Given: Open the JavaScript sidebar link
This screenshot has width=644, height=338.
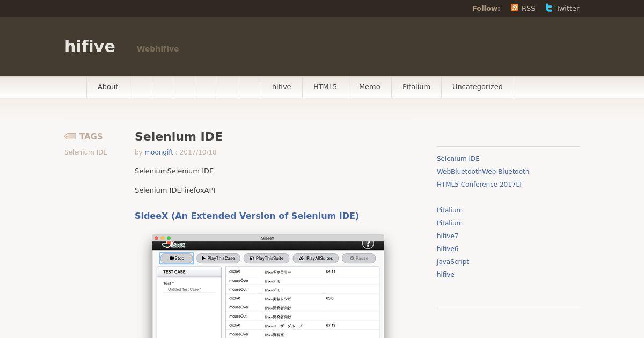Looking at the screenshot, I should (x=453, y=262).
